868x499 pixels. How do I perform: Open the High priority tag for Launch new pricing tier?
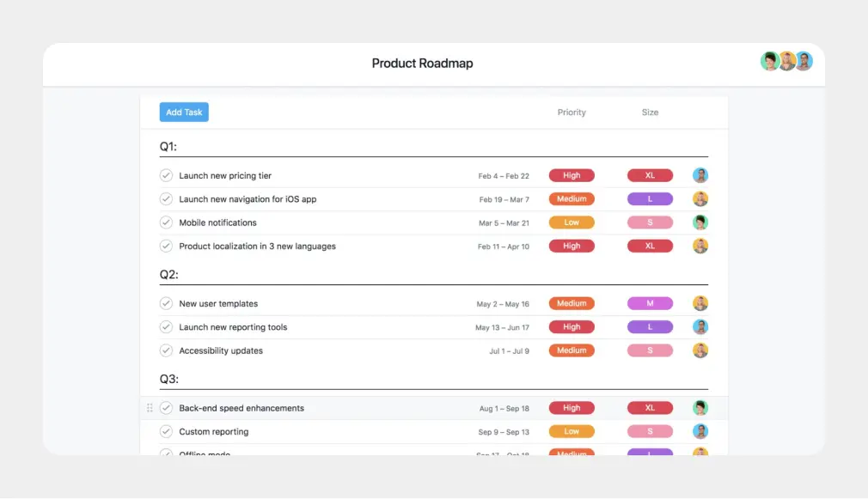(572, 175)
